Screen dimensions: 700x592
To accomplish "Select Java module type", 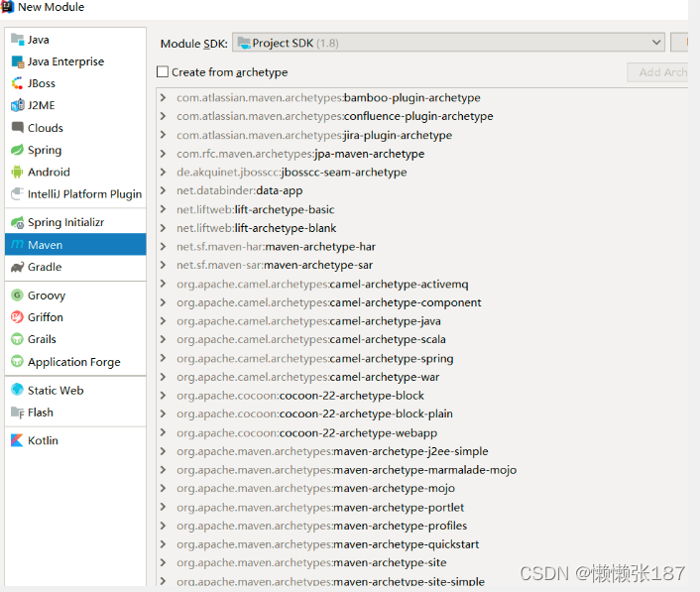I will [75, 40].
